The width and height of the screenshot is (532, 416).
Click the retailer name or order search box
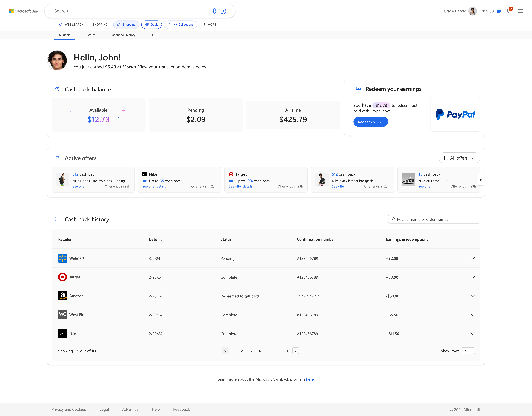tap(434, 219)
